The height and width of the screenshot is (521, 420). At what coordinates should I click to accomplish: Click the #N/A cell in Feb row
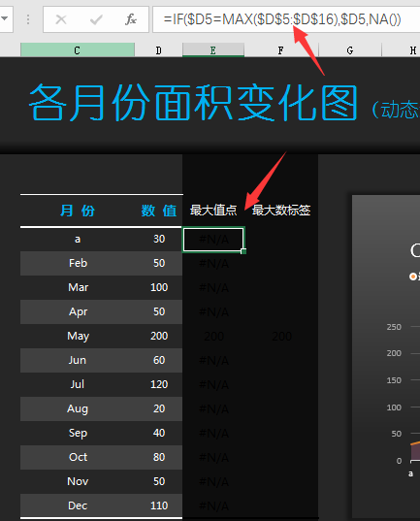point(213,264)
